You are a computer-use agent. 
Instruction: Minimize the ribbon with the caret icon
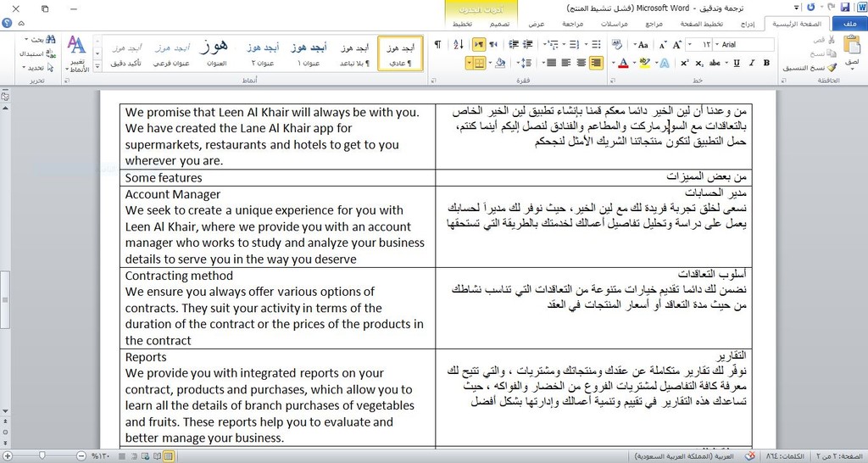(21, 23)
